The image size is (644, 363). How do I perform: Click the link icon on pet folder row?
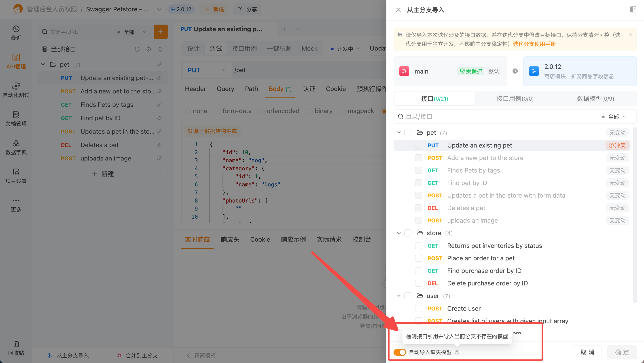tap(159, 64)
